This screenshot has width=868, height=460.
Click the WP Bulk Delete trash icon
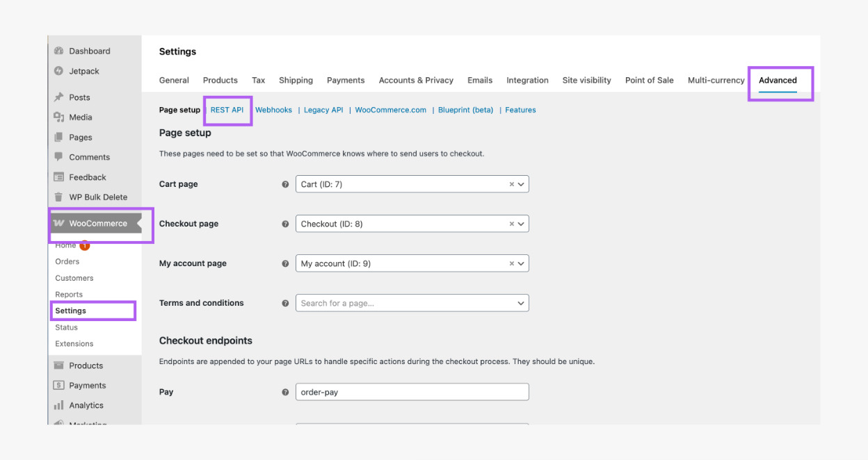(59, 197)
